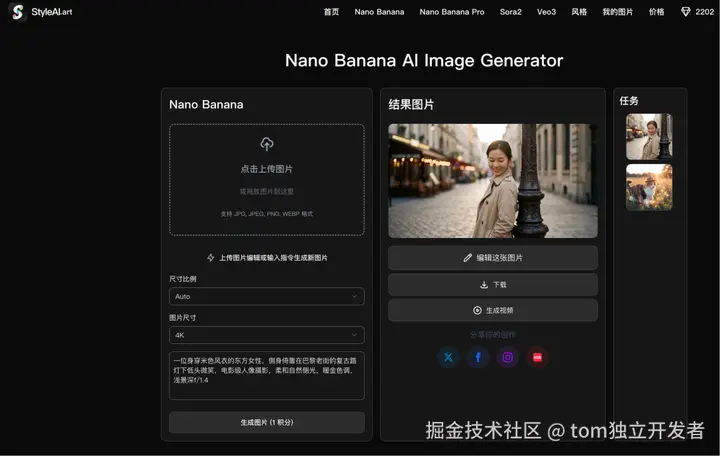The width and height of the screenshot is (720, 456).
Task: Open the 尺寸比例 Auto dropdown
Action: click(267, 296)
